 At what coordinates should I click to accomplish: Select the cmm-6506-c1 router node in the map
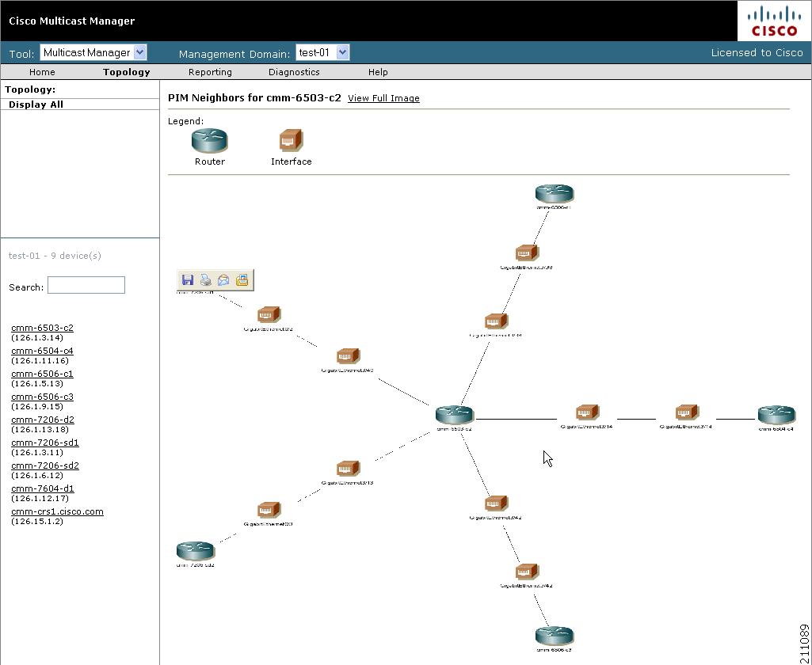click(x=555, y=194)
